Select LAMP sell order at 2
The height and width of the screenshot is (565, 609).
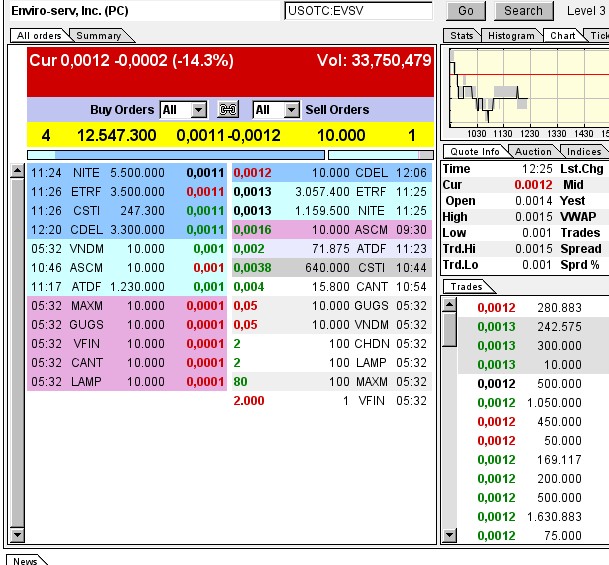click(332, 363)
